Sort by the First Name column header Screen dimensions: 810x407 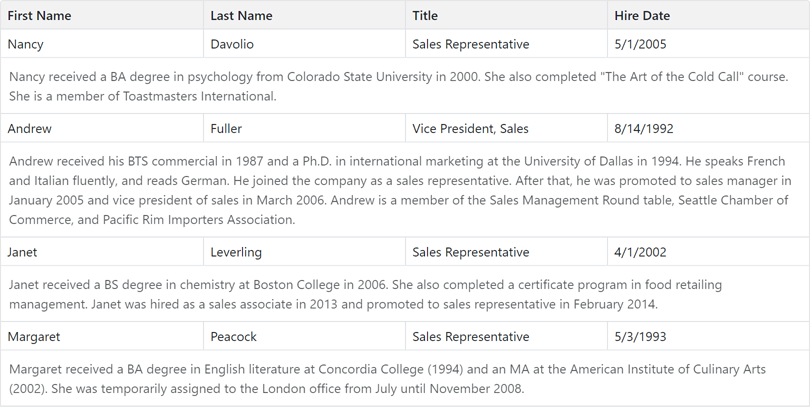click(x=40, y=16)
